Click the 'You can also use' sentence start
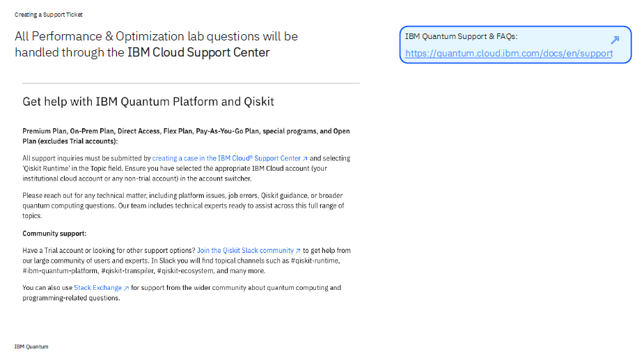 click(47, 288)
